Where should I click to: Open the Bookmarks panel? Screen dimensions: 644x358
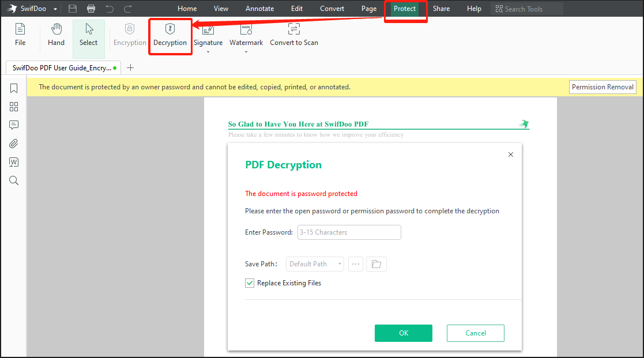point(14,88)
